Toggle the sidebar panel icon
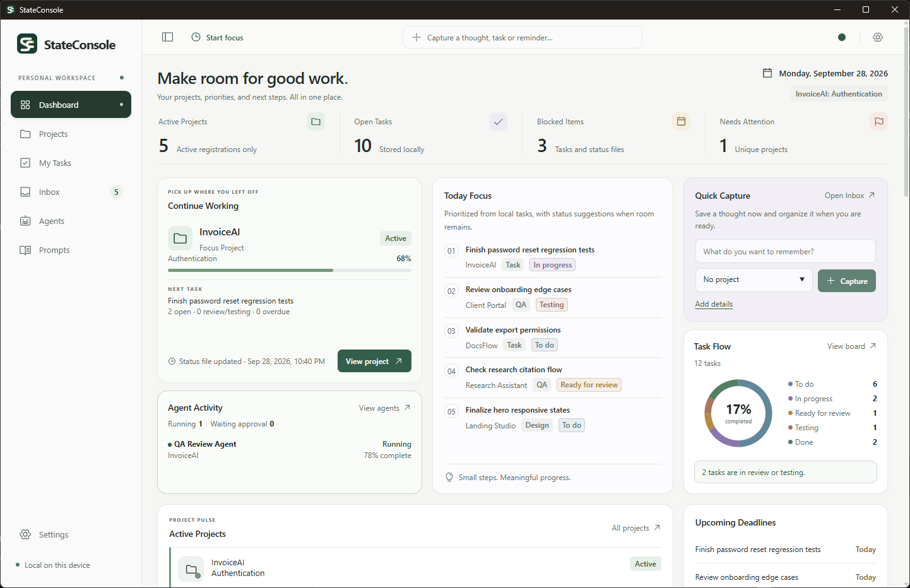The image size is (910, 588). (x=167, y=37)
